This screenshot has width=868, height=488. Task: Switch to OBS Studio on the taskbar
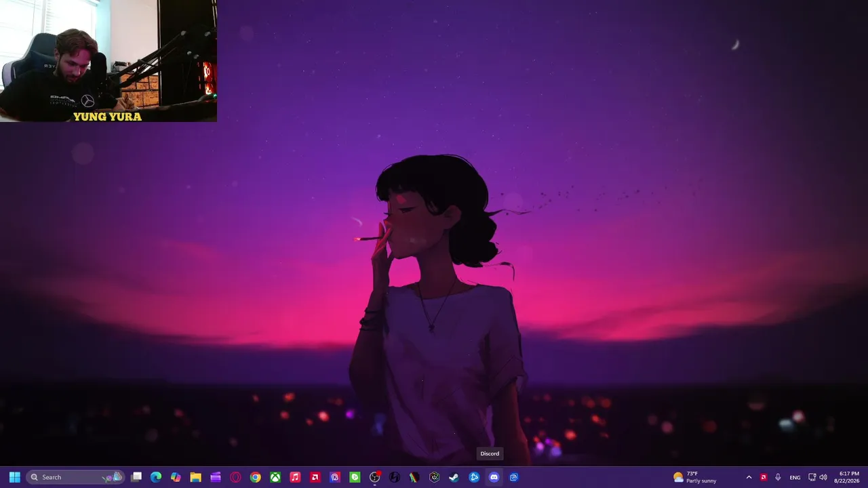374,477
